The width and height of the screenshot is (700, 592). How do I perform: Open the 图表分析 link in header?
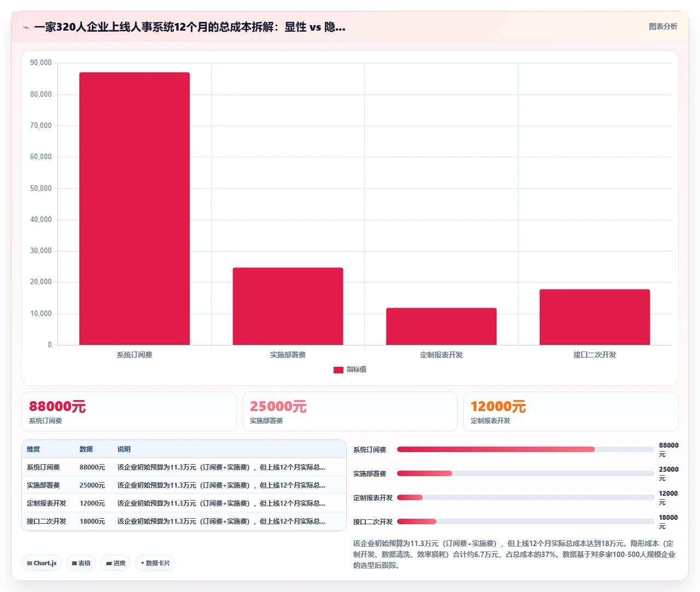(x=663, y=26)
